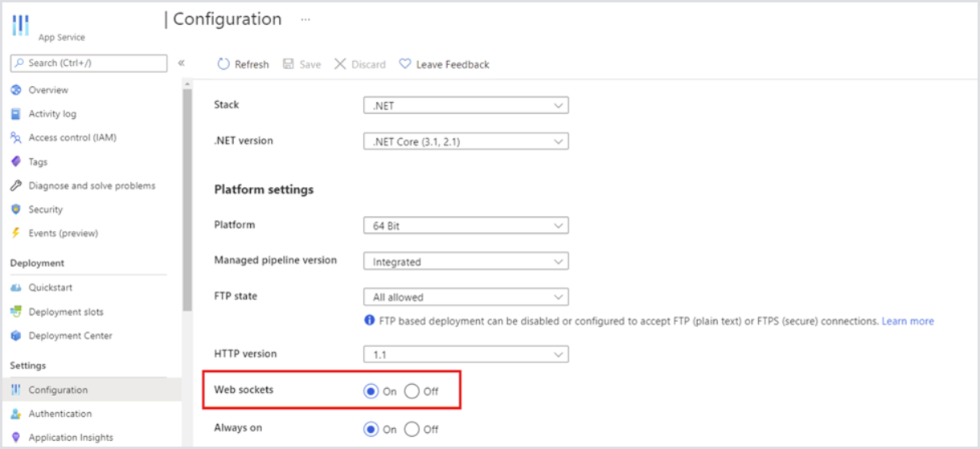Click the Learn more link
The image size is (980, 449).
[908, 321]
